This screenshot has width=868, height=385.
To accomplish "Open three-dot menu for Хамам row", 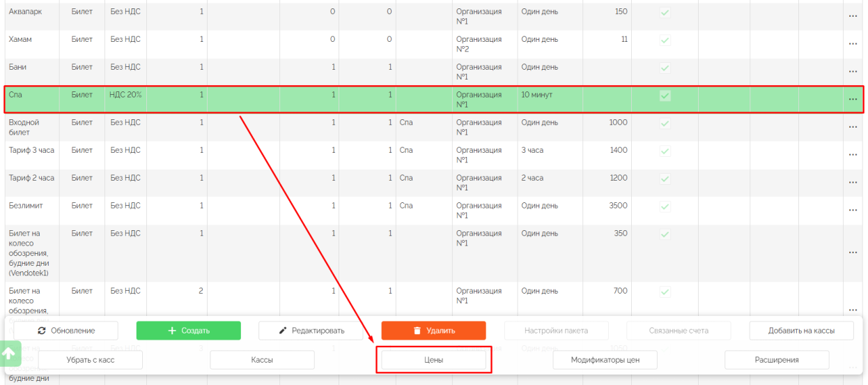I will 853,45.
